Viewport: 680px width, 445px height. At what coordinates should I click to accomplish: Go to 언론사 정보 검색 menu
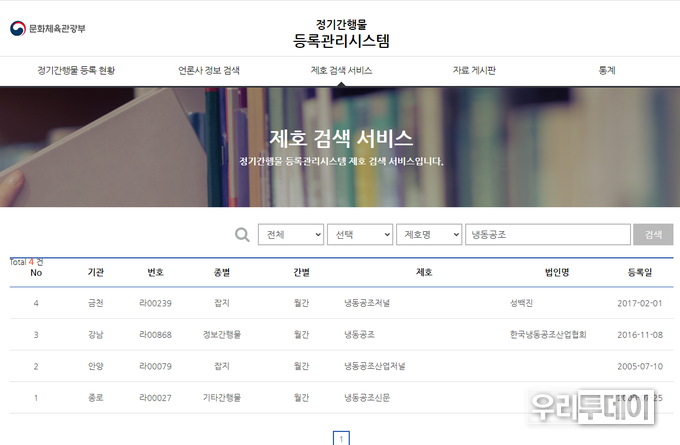click(x=208, y=71)
